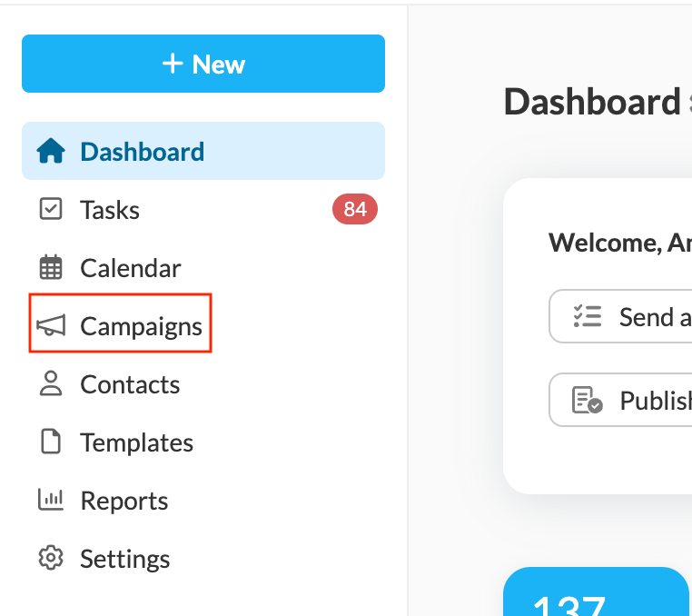Click the checkbox icon next to Tasks

coord(51,210)
